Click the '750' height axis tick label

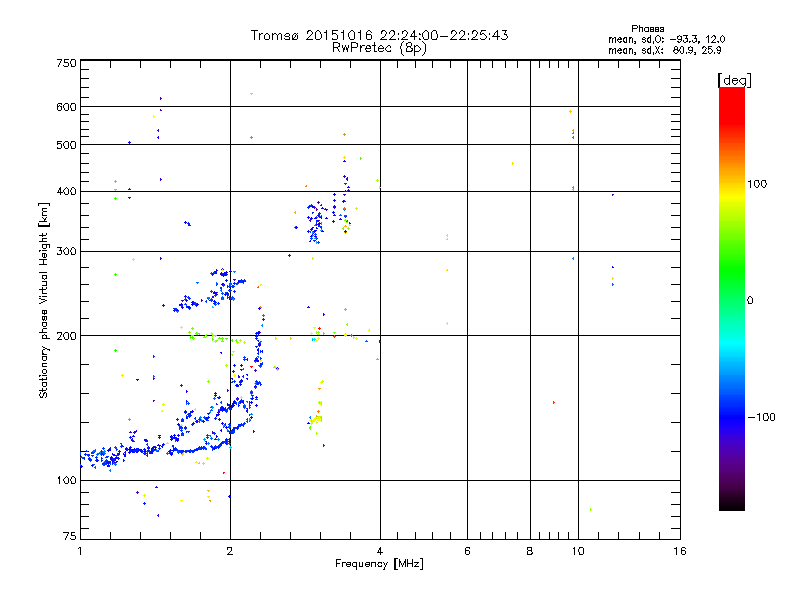point(67,63)
